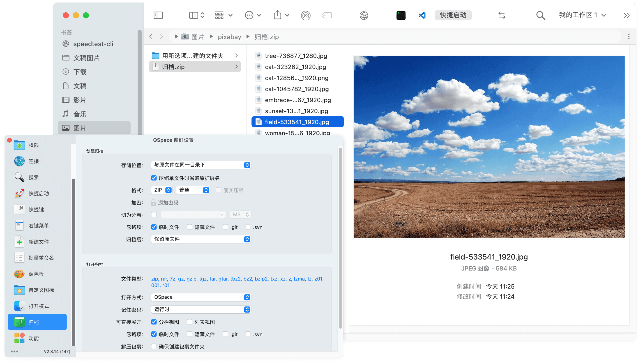Click the 快捷启动 toolbar button

click(453, 15)
